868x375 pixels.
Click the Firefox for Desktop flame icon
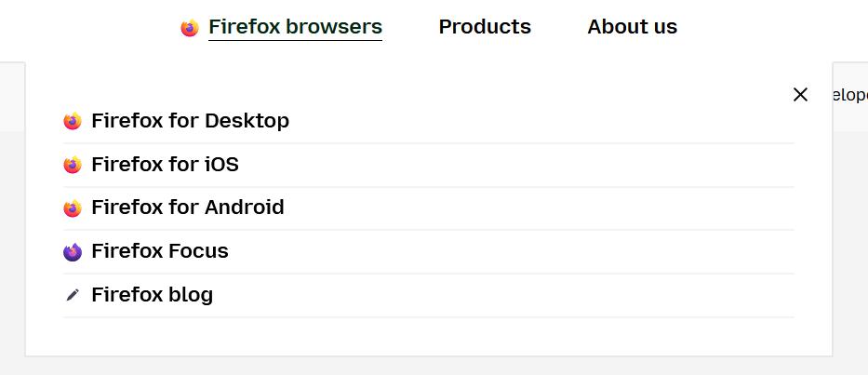click(73, 121)
